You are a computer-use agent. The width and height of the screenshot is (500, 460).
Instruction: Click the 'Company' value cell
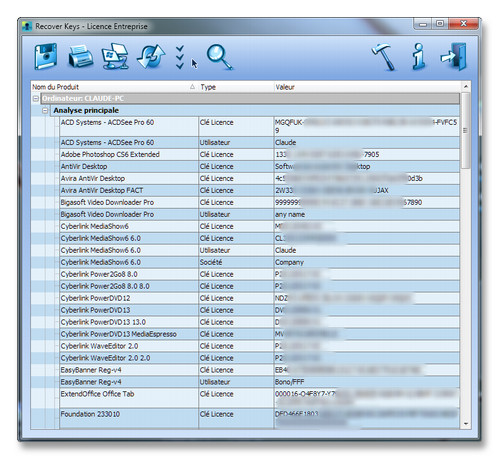pos(367,262)
